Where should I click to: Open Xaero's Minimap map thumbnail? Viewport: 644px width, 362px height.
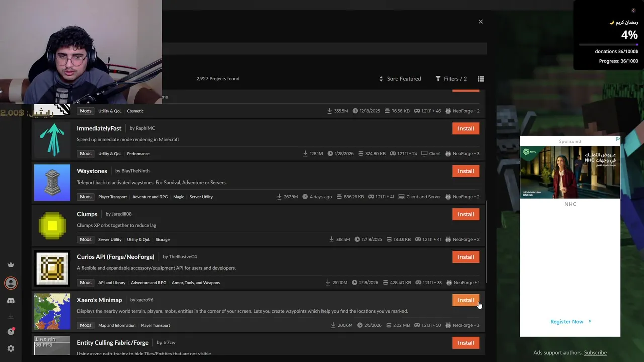pyautogui.click(x=52, y=311)
